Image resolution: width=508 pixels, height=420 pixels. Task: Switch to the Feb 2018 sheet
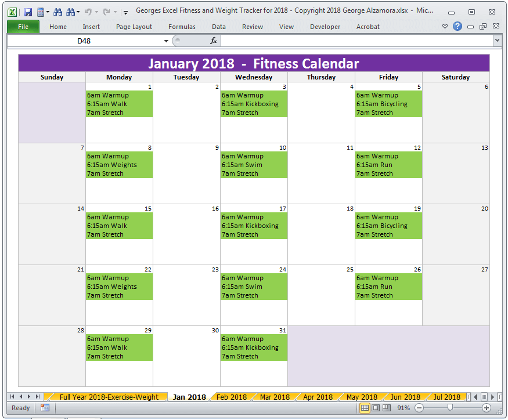tap(231, 397)
